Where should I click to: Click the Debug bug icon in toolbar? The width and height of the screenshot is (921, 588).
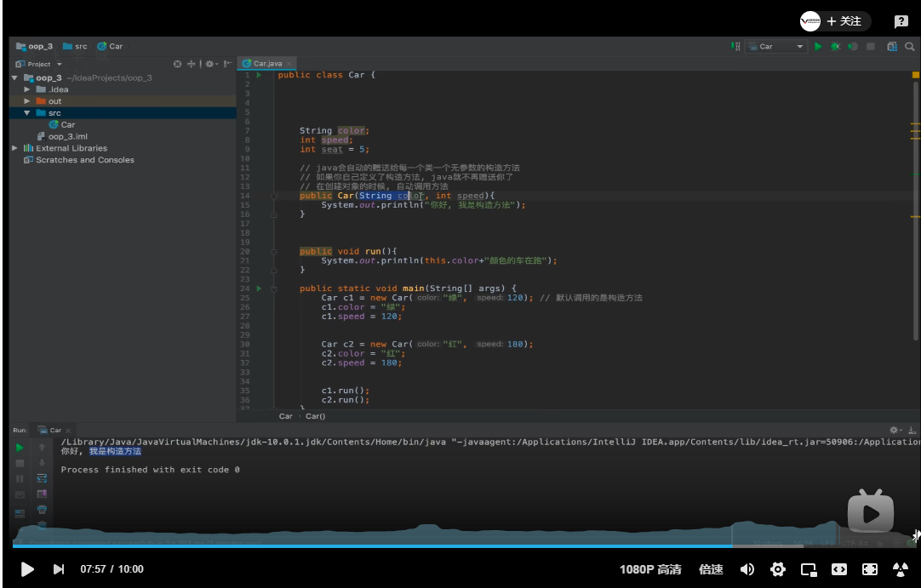835,47
